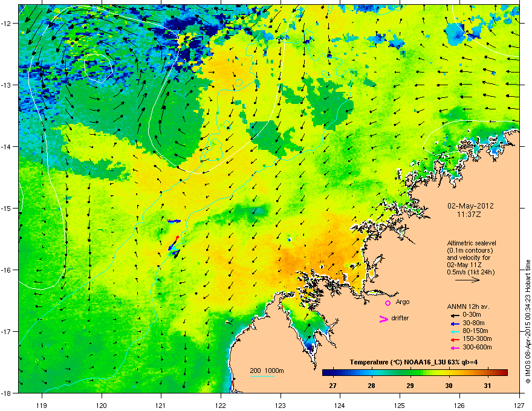This screenshot has height=411, width=532.
Task: Click the magenta drifter legend symbol
Action: point(383,319)
